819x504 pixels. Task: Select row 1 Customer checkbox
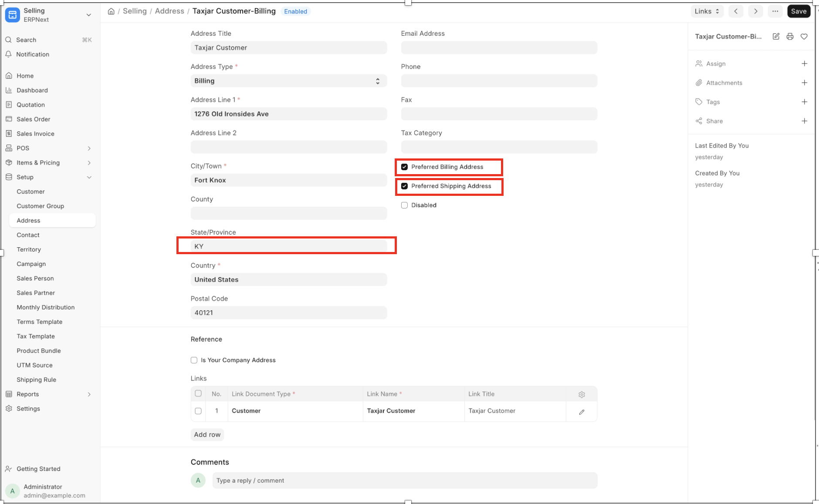pos(198,411)
